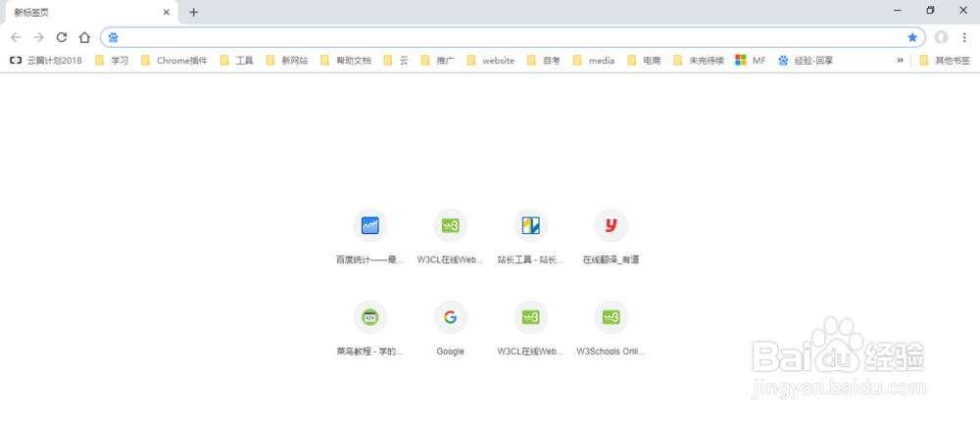Open 云翼计划2018 bookmark
This screenshot has width=980, height=421.
tap(46, 61)
